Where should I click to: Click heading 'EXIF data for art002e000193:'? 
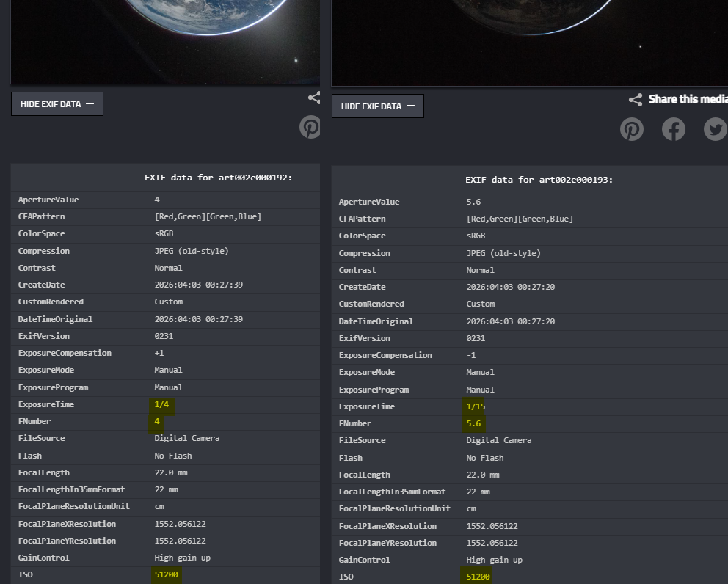539,180
